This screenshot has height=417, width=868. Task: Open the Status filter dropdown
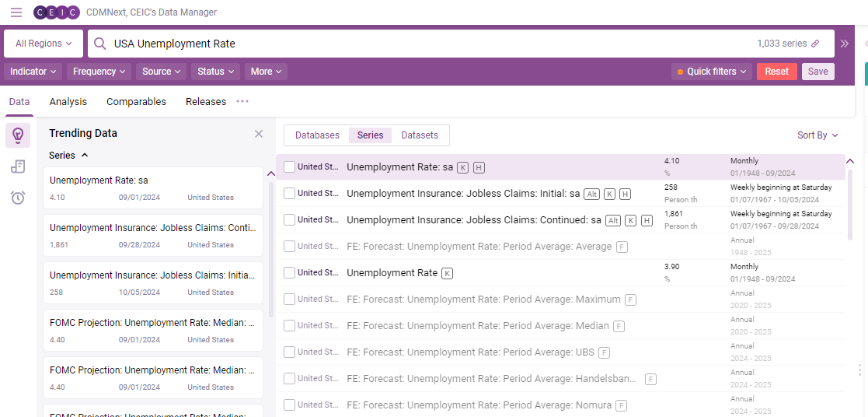(216, 72)
